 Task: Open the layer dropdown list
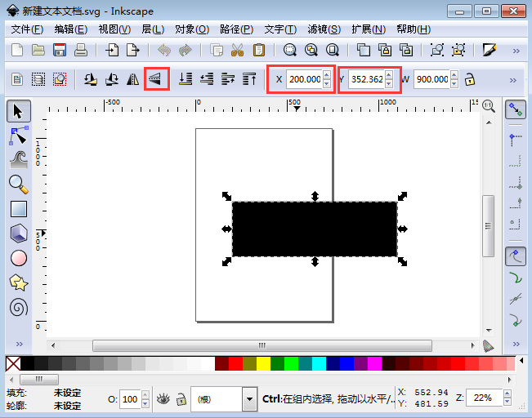click(x=249, y=399)
